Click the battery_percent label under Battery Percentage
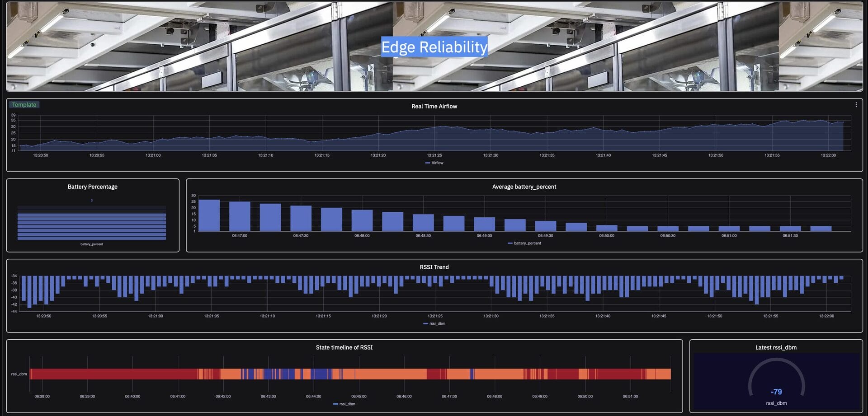 coord(92,244)
